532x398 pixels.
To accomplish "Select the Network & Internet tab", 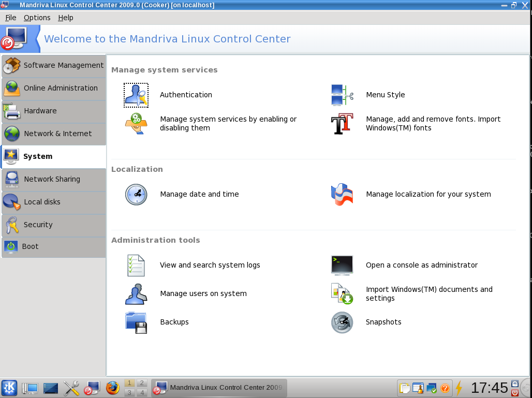I will coord(54,134).
